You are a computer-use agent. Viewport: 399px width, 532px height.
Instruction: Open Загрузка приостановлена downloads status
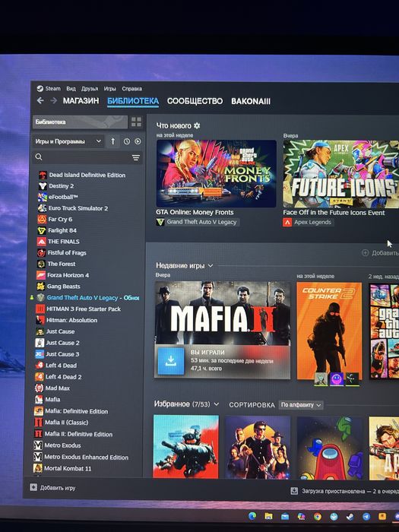[x=345, y=491]
